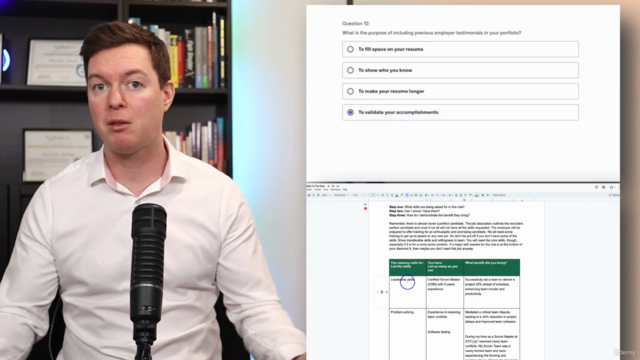Click the 'Step one:' line in document
This screenshot has height=360, width=640.
pyautogui.click(x=427, y=207)
